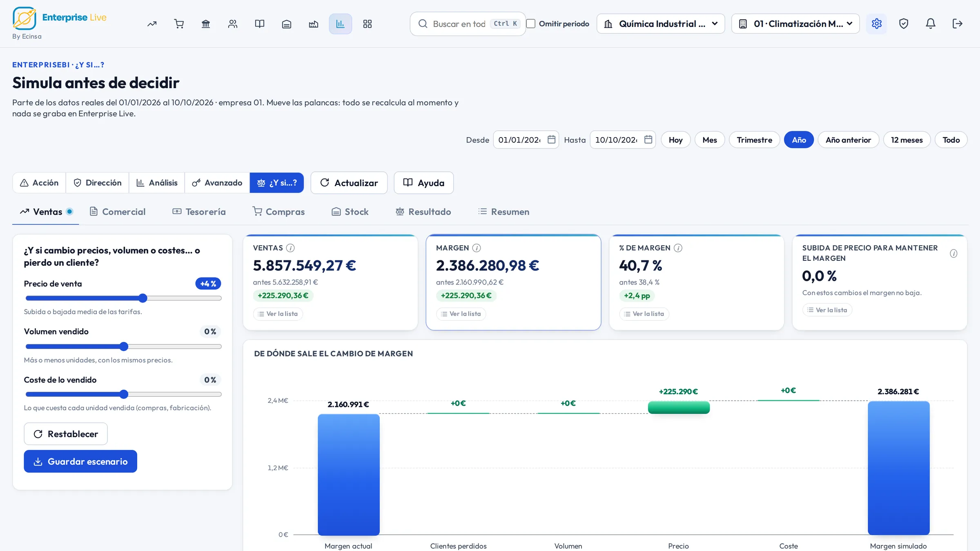The width and height of the screenshot is (980, 551).
Task: Open the open-book navigation icon
Action: click(x=260, y=24)
